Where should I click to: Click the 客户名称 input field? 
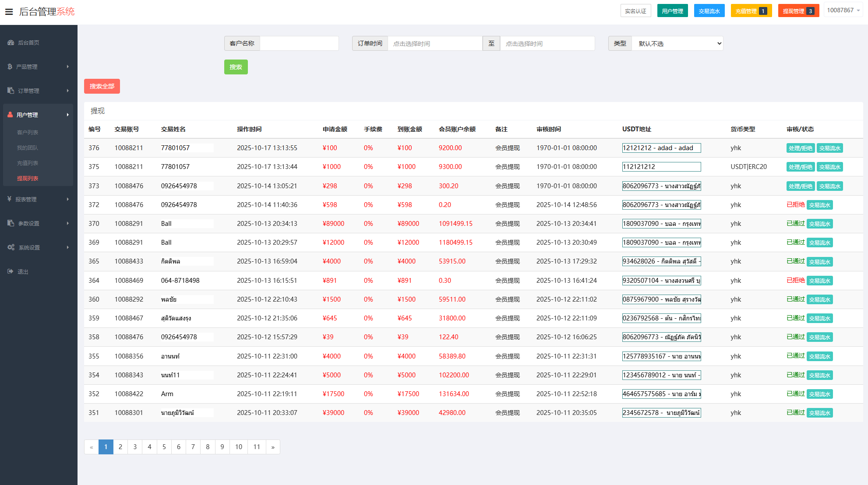[x=299, y=43]
